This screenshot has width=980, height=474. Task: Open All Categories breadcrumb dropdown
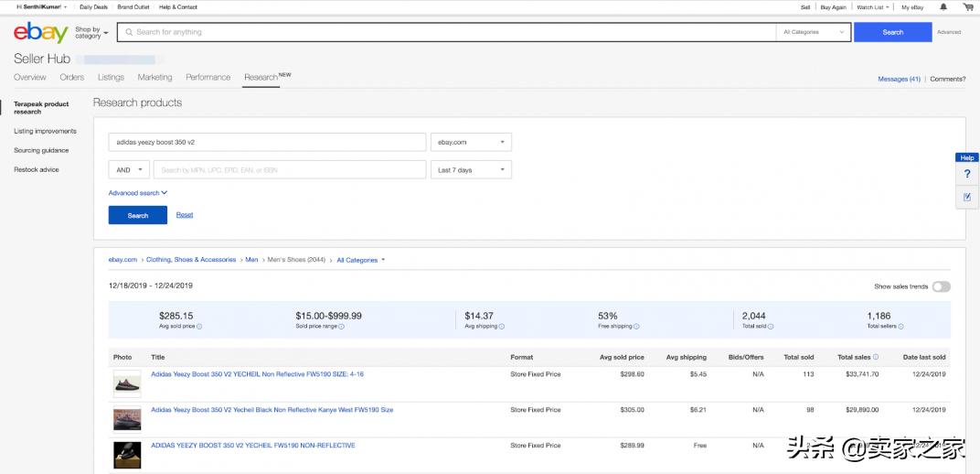point(360,260)
